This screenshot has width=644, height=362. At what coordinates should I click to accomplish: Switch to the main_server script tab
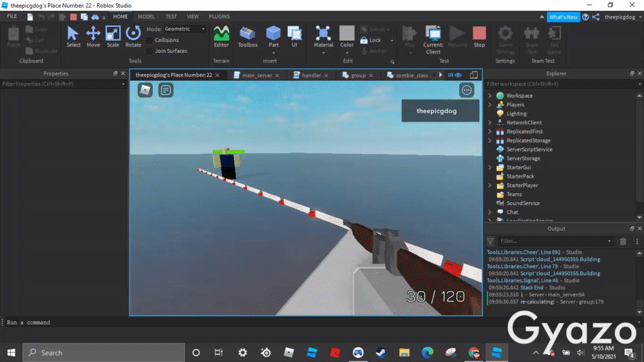pyautogui.click(x=257, y=75)
